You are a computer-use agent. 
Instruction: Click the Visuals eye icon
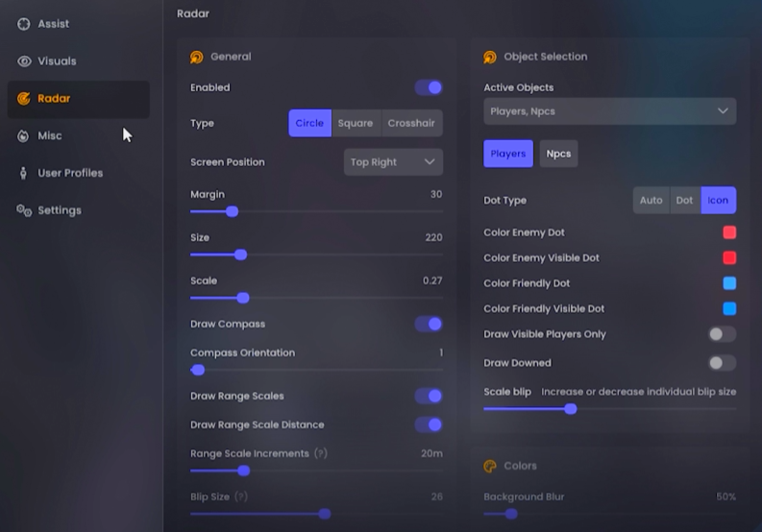[x=24, y=61]
